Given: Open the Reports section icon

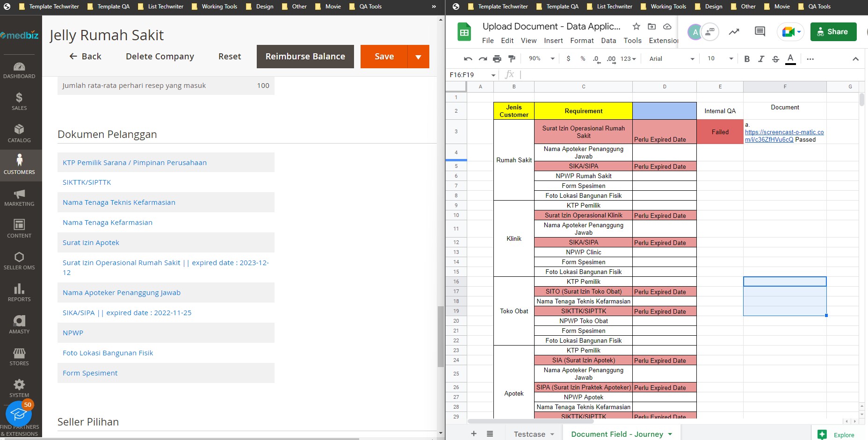Looking at the screenshot, I should click(x=19, y=292).
